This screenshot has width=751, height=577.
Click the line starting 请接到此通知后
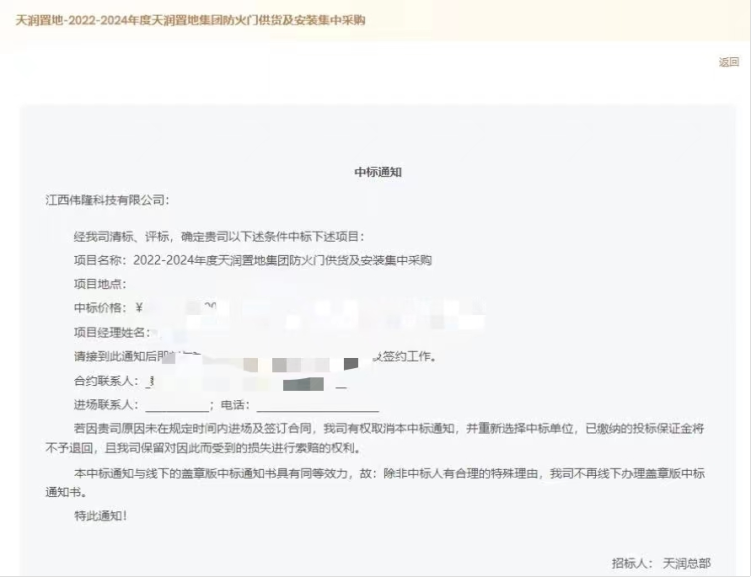pos(255,357)
